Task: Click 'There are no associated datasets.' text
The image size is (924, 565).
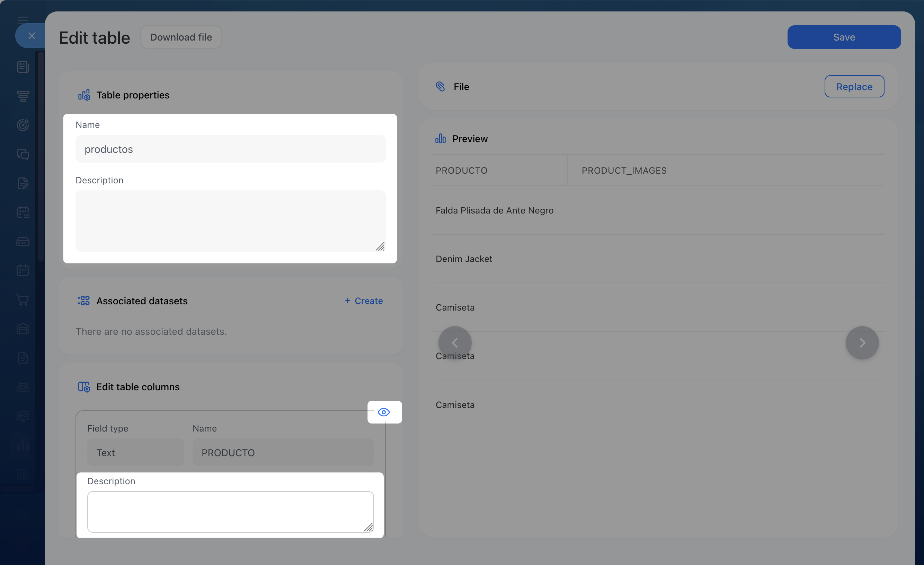Action: tap(151, 331)
